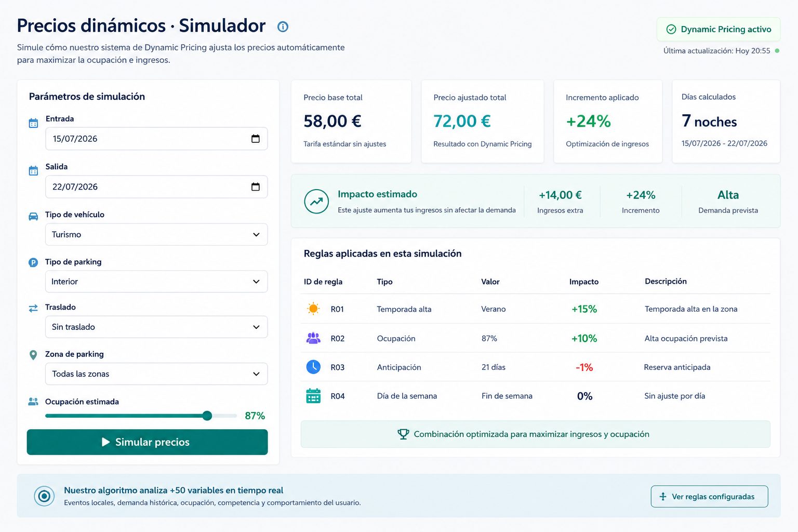Viewport: 798px width, 532px height.
Task: Click the 0% impact value of R04
Action: (x=585, y=396)
